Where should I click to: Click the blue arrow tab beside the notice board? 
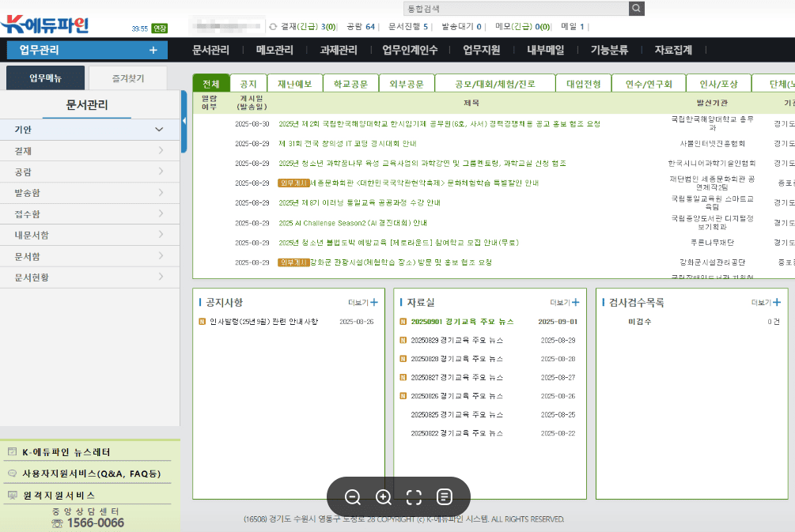pos(185,120)
